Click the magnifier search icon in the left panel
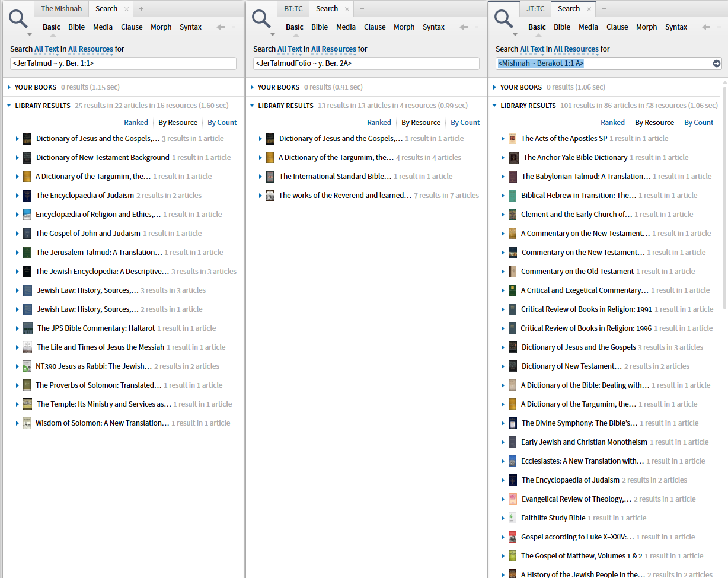 pos(18,19)
